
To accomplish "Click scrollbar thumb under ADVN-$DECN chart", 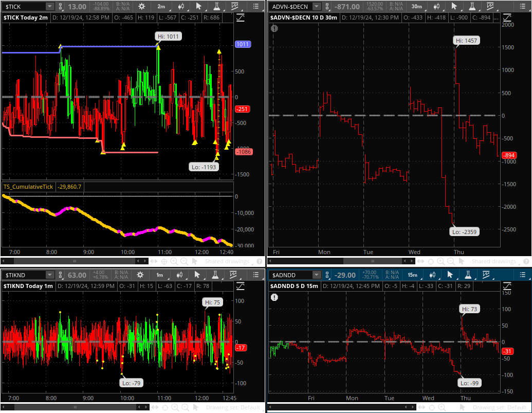I will point(373,261).
